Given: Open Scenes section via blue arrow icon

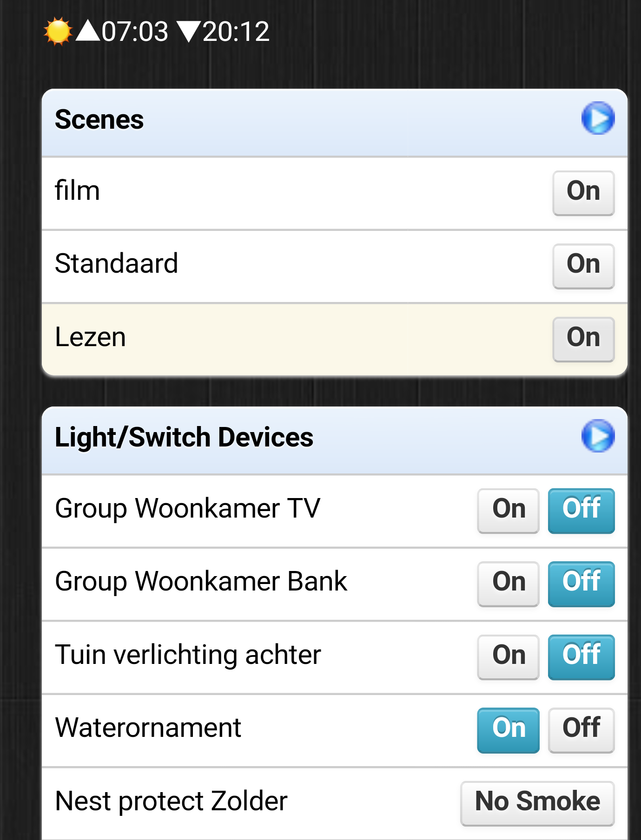Looking at the screenshot, I should [598, 118].
